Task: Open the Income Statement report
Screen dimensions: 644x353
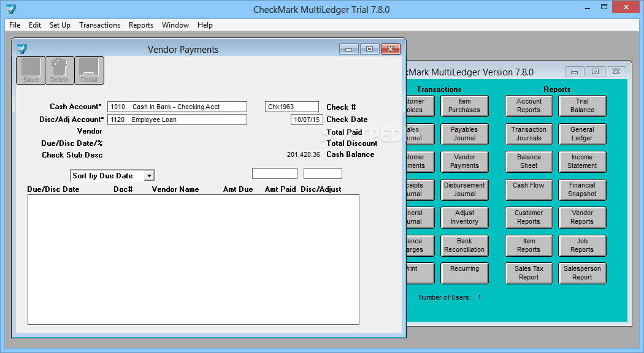Action: pyautogui.click(x=582, y=162)
